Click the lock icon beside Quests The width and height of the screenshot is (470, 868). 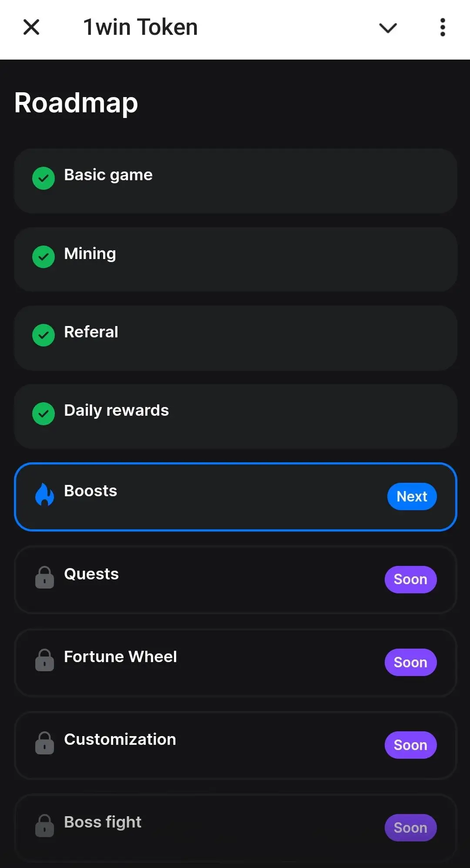pyautogui.click(x=44, y=577)
